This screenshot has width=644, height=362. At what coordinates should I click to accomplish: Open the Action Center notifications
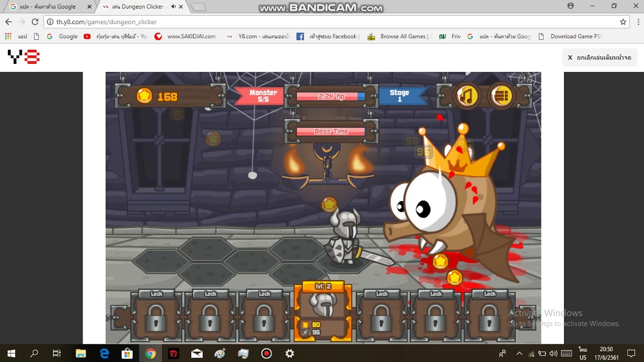[631, 353]
